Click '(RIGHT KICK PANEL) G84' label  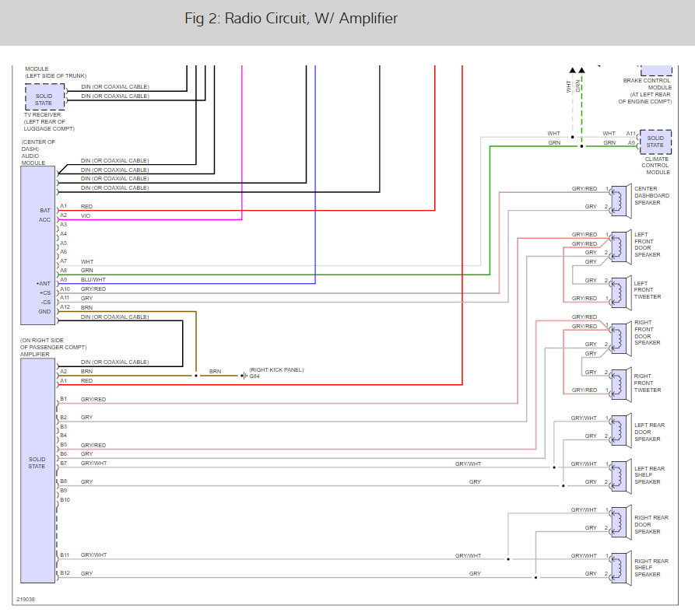coord(276,373)
